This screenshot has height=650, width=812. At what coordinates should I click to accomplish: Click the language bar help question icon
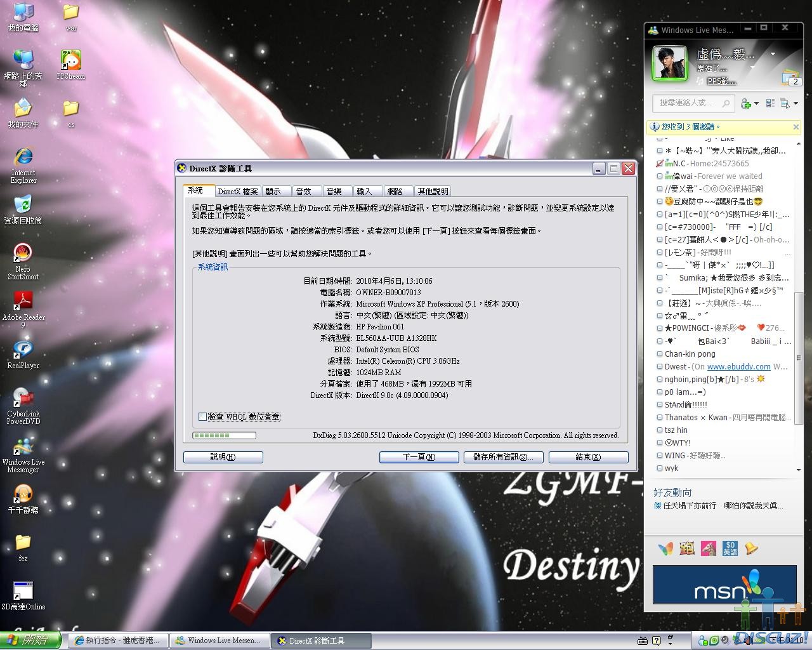657,640
